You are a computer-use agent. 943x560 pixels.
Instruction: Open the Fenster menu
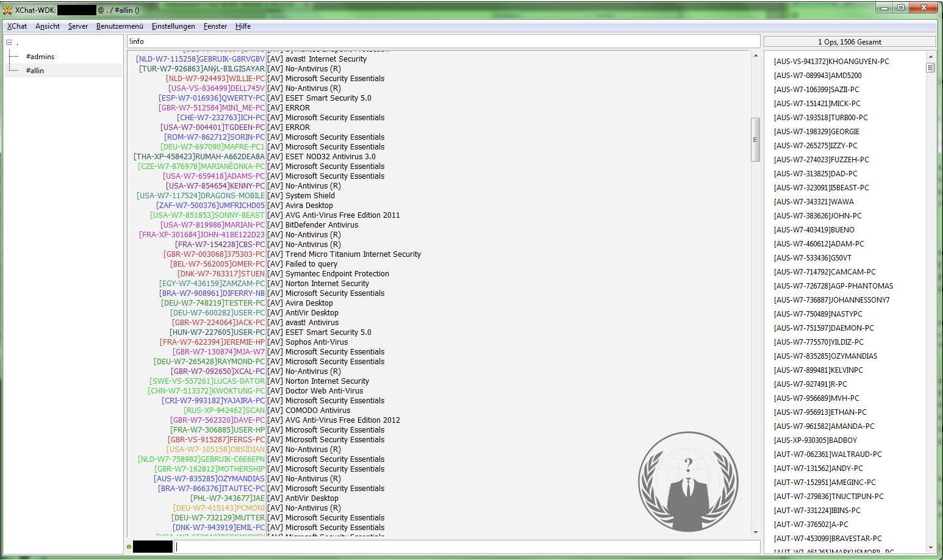pyautogui.click(x=215, y=26)
